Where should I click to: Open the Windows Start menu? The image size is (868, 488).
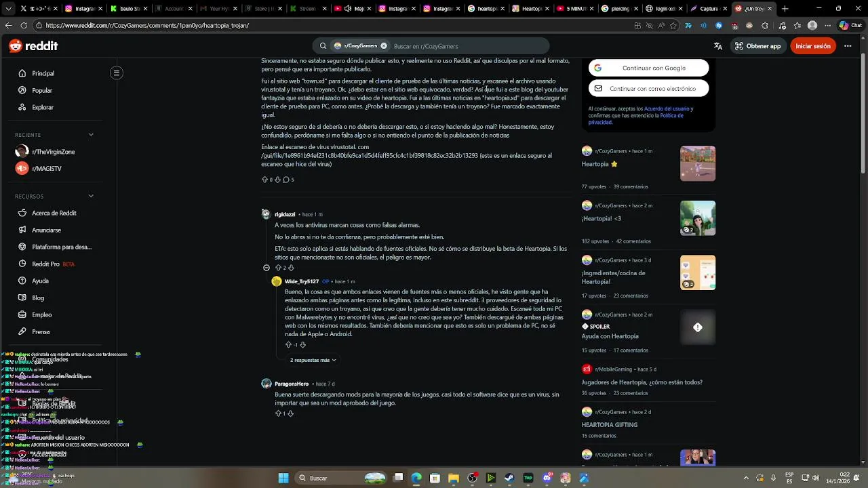pos(283,479)
